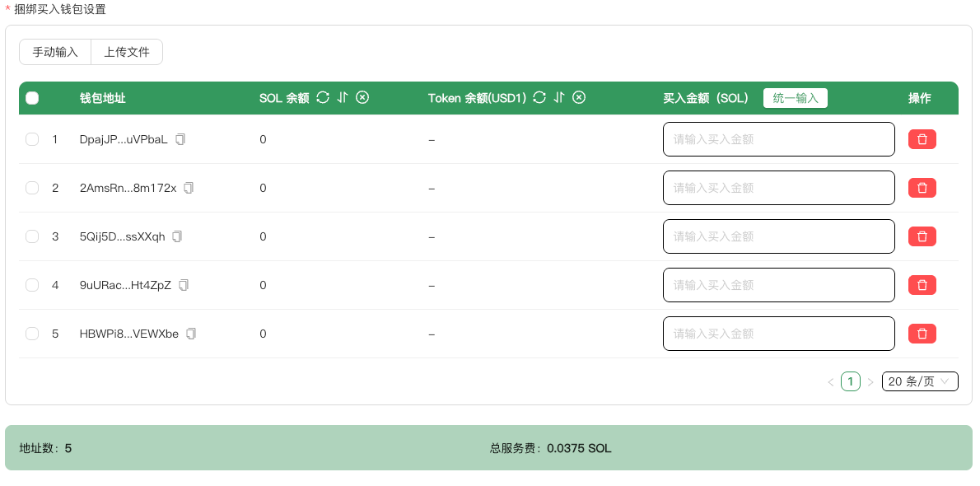This screenshot has width=980, height=486.
Task: Copy wallet address DpajJP...uVPbaL
Action: pos(180,139)
